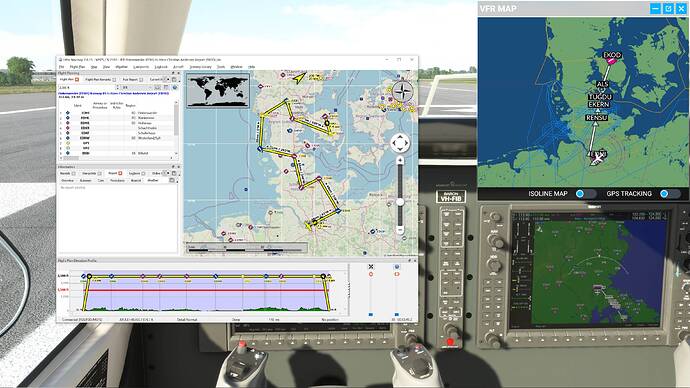690x388 pixels.
Task: Click the close box on Navaids information tab
Action: coord(73,173)
